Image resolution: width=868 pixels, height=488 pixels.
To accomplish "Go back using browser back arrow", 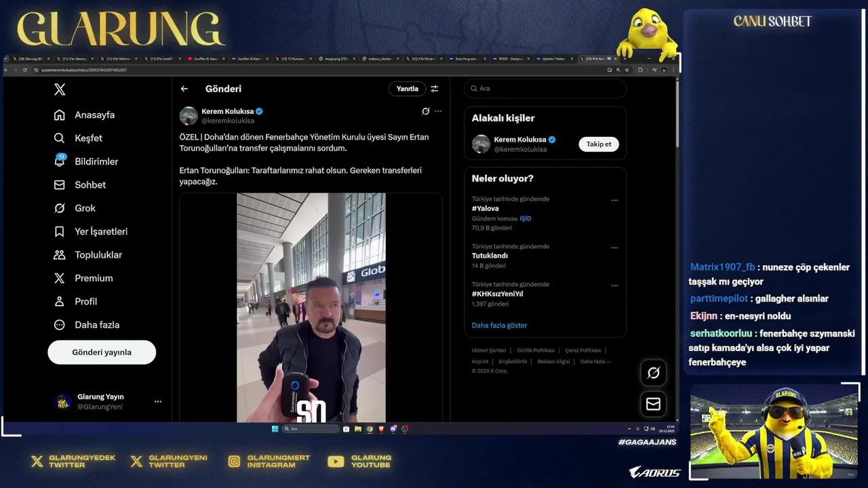I will (6, 70).
